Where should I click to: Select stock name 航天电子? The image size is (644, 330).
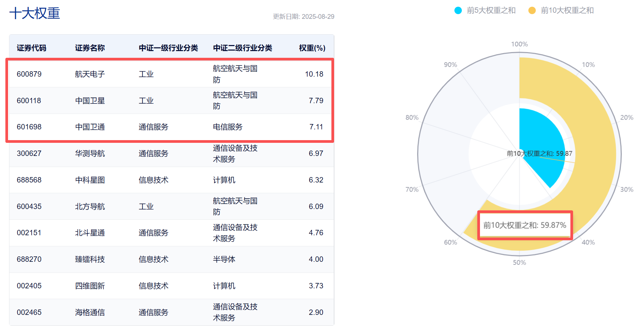pos(90,74)
